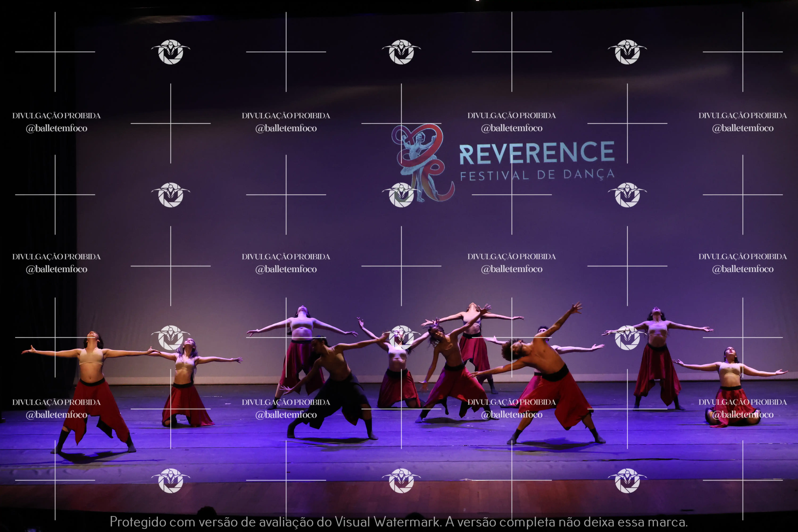This screenshot has width=798, height=532.
Task: Click the Visual Watermark trial notice text
Action: [x=399, y=521]
